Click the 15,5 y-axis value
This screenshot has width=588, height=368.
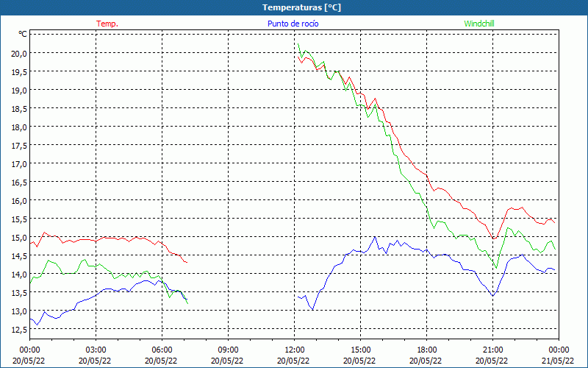pyautogui.click(x=19, y=219)
